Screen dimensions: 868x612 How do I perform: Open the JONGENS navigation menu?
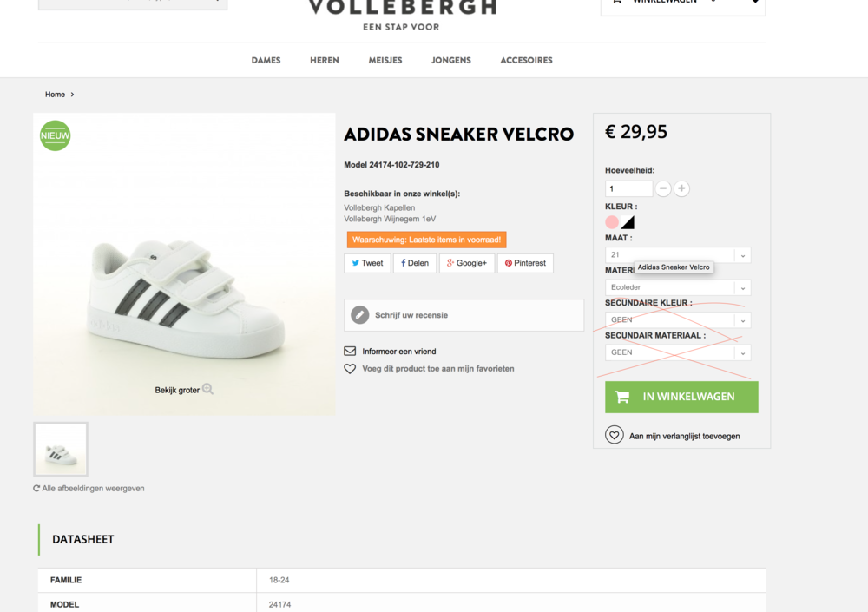[450, 60]
